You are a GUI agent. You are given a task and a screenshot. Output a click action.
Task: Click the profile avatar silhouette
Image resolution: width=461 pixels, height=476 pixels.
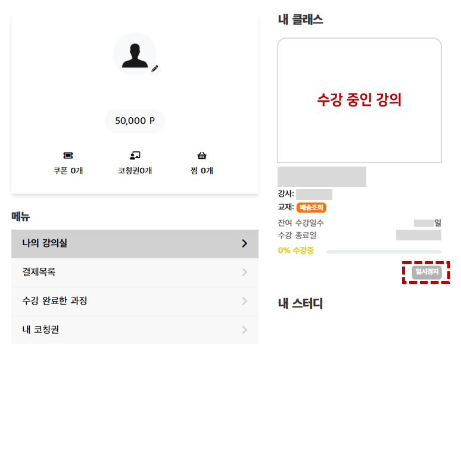tap(135, 54)
